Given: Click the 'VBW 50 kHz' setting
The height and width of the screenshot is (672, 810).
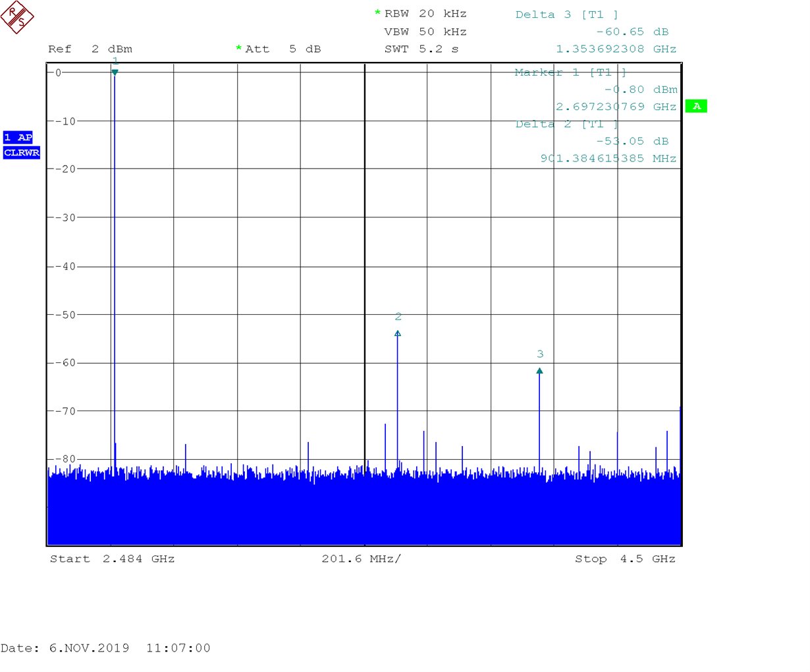Looking at the screenshot, I should (425, 32).
